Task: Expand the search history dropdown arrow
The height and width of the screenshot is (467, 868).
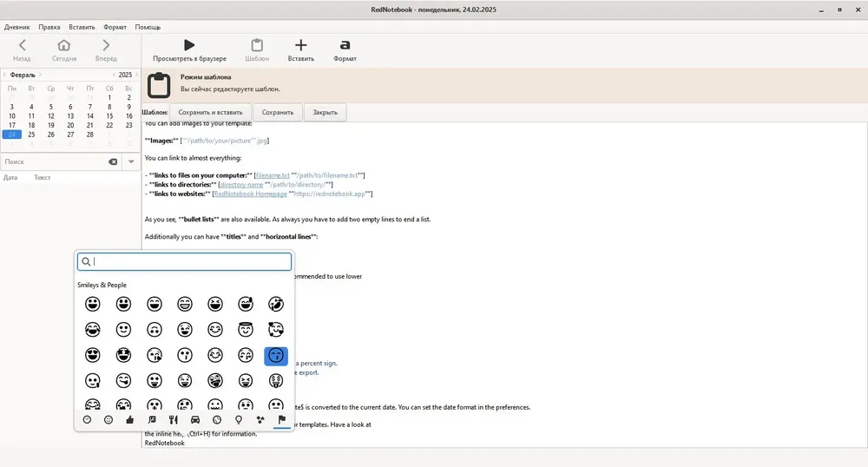Action: pos(131,161)
